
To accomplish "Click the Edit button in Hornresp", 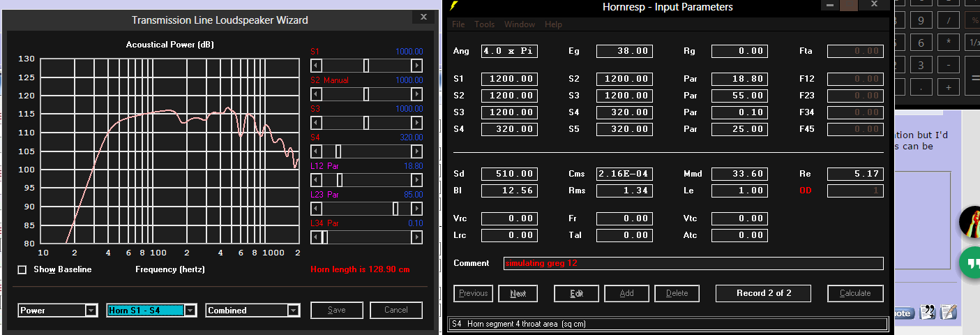I will pos(576,293).
